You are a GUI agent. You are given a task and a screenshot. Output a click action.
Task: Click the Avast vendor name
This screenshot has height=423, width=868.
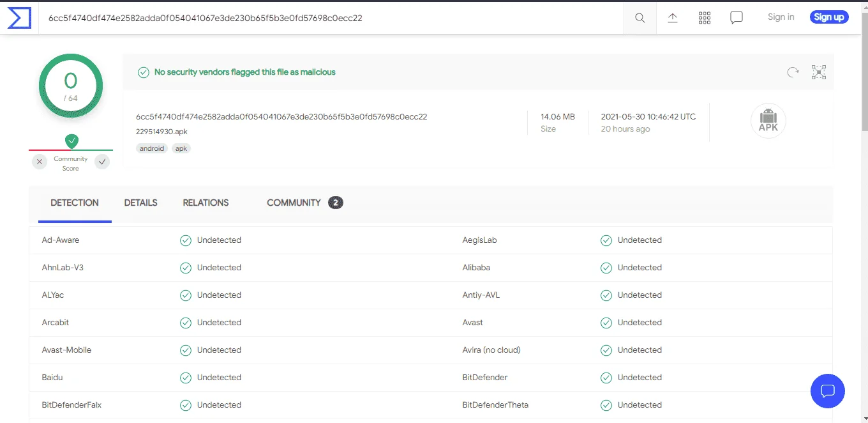[473, 323]
